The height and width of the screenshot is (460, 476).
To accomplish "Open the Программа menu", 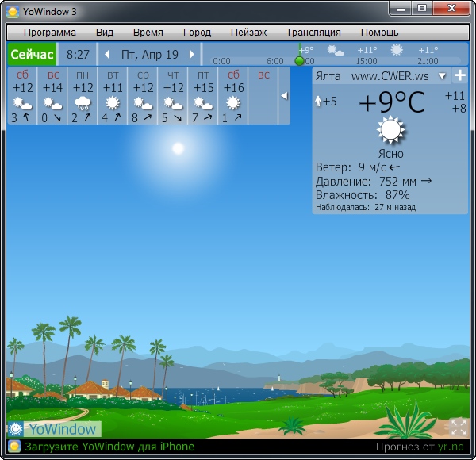I will click(x=50, y=33).
